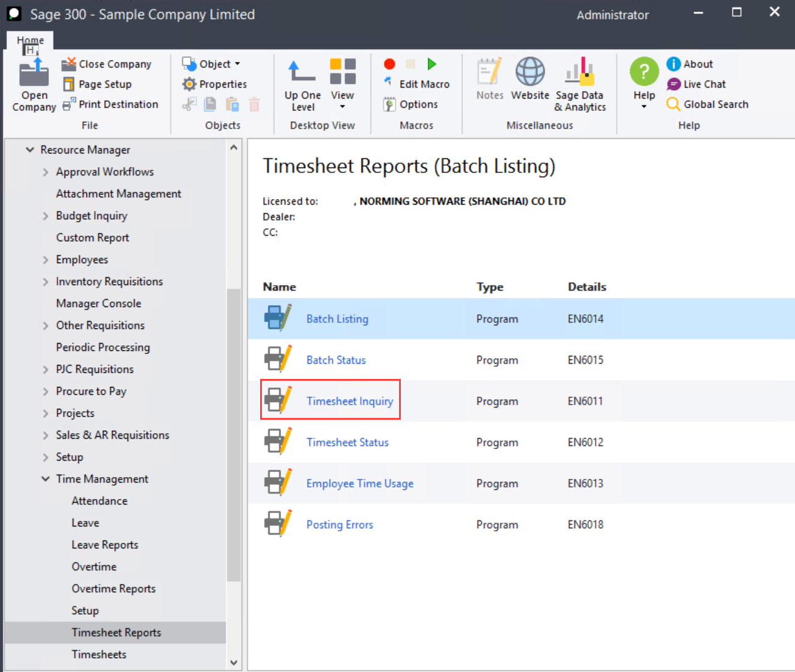Image resolution: width=795 pixels, height=672 pixels.
Task: Select Overtime Reports in tree
Action: 113,589
